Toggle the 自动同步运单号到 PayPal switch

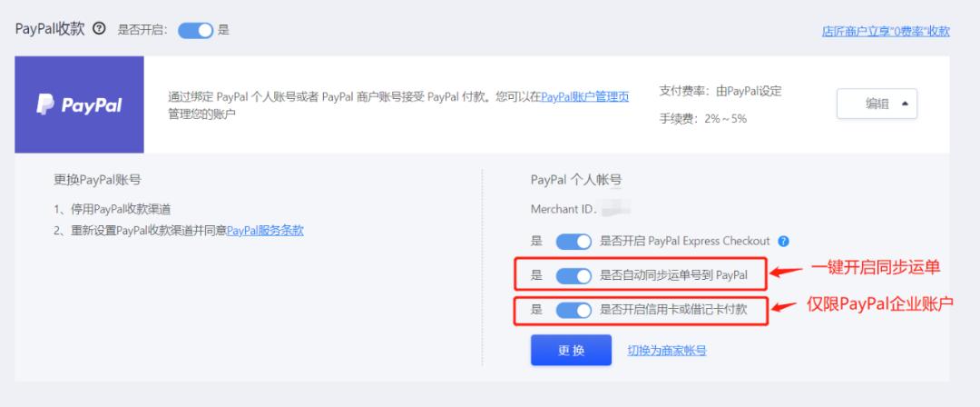coord(573,275)
